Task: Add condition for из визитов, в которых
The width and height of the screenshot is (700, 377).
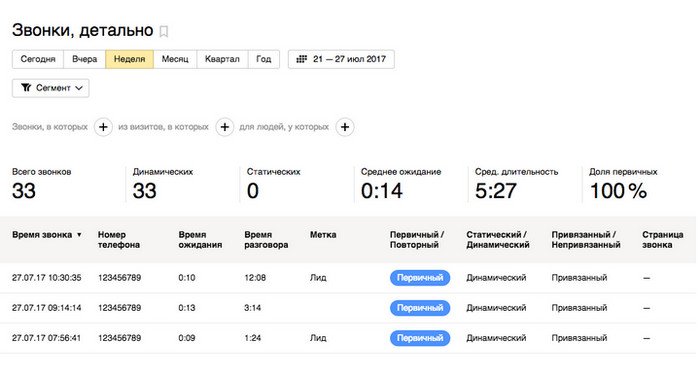Action: (225, 127)
